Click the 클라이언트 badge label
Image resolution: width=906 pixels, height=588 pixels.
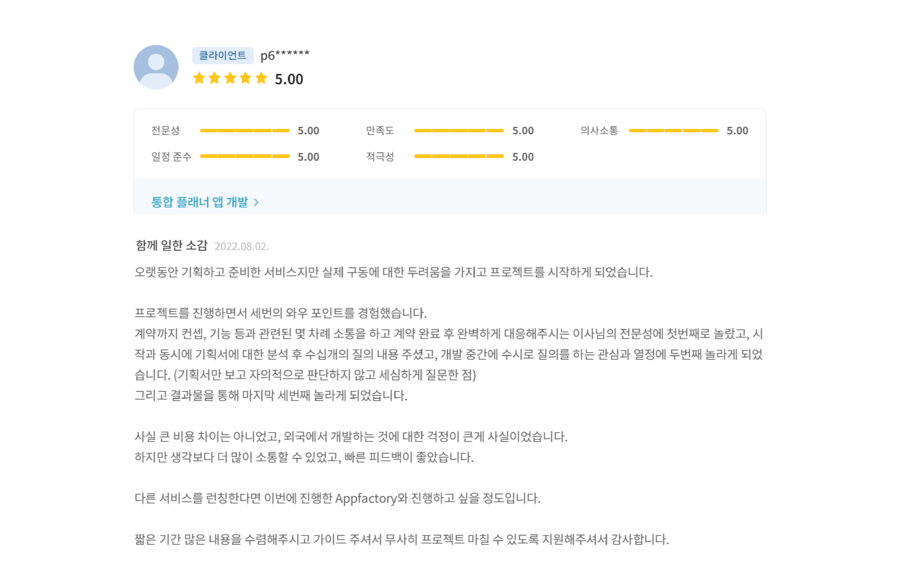point(223,55)
